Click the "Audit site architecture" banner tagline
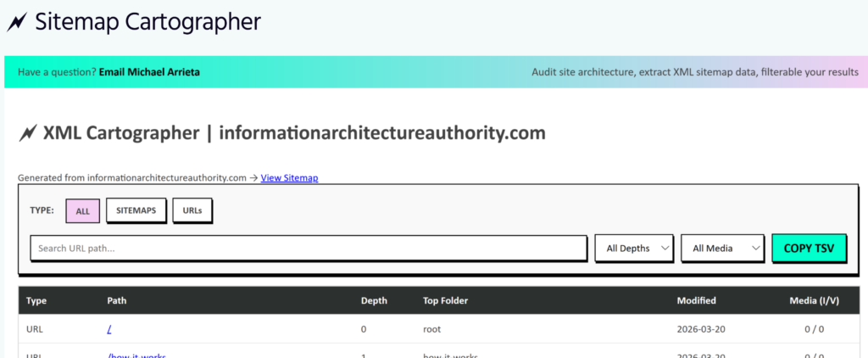Screen dimensions: 868x358 tap(695, 72)
